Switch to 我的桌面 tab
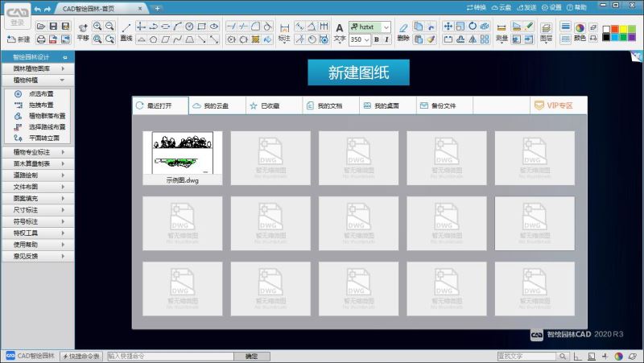 click(x=388, y=105)
